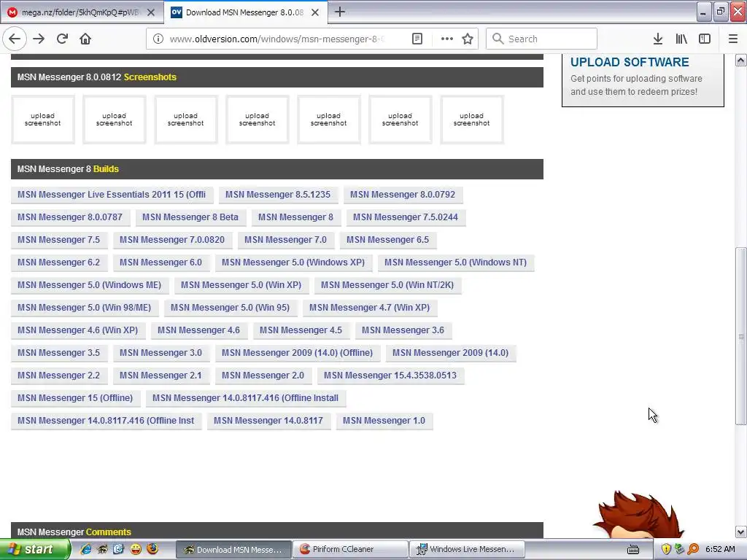Click the last upload screenshot thumbnail
The image size is (747, 560).
(472, 120)
